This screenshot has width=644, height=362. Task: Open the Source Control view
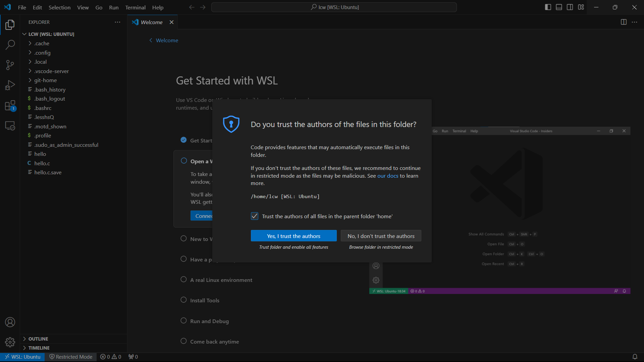pyautogui.click(x=10, y=65)
